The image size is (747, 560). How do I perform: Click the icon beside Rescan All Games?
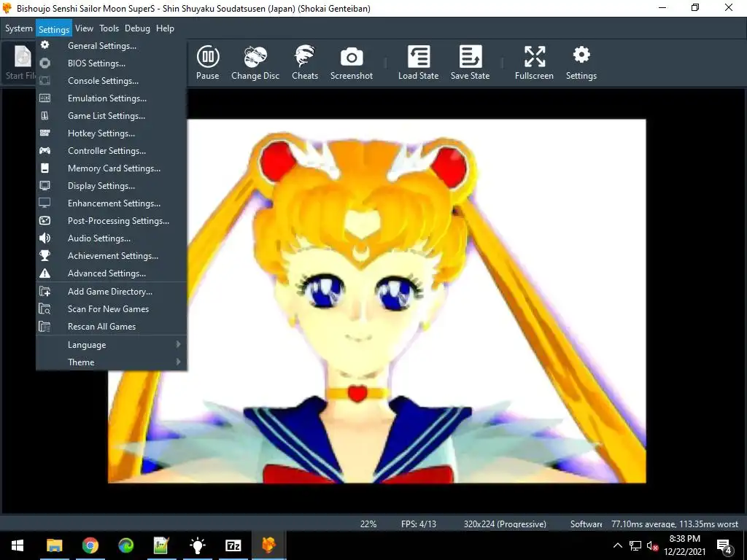(x=44, y=326)
